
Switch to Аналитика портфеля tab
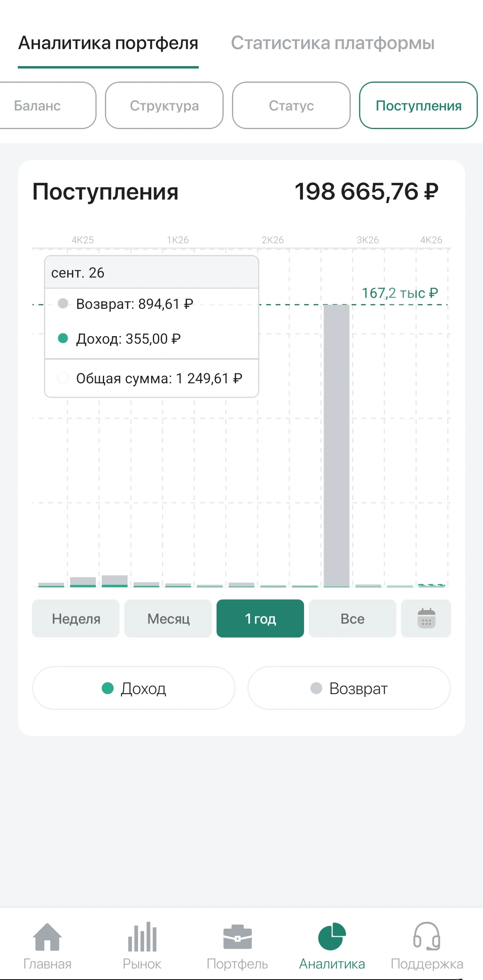click(108, 43)
